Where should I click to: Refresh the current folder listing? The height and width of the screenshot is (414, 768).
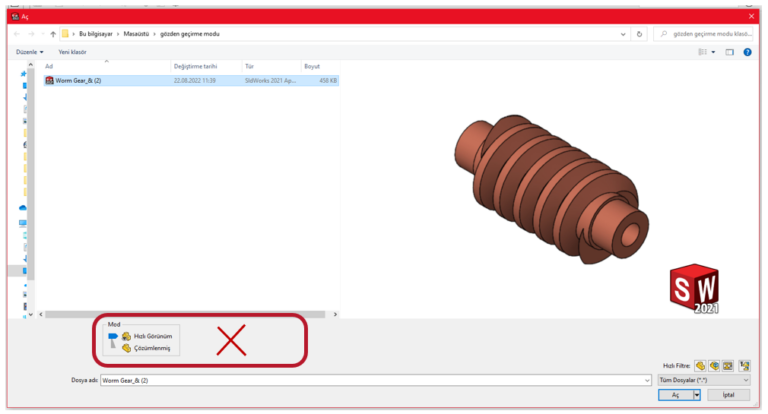coord(639,34)
